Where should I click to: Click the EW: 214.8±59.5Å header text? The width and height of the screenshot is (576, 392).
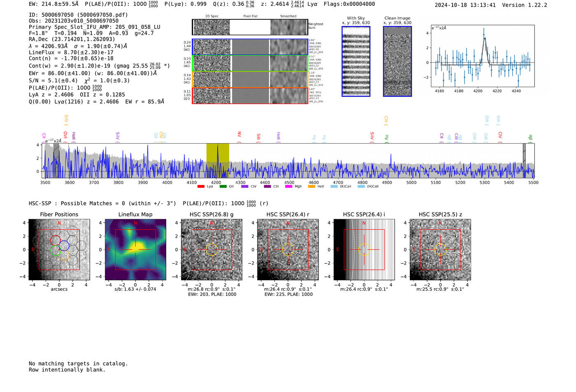tap(53, 4)
